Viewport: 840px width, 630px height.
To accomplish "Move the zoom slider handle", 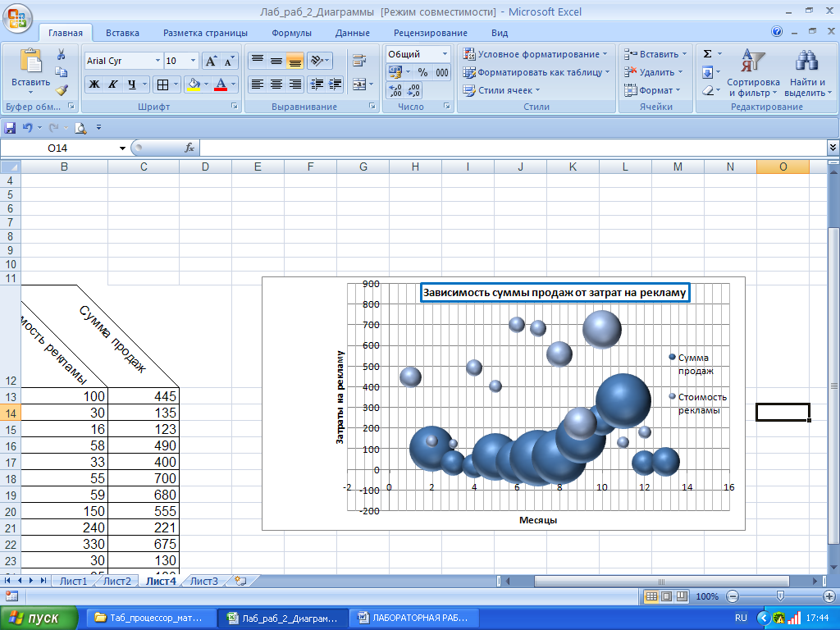I will click(780, 596).
